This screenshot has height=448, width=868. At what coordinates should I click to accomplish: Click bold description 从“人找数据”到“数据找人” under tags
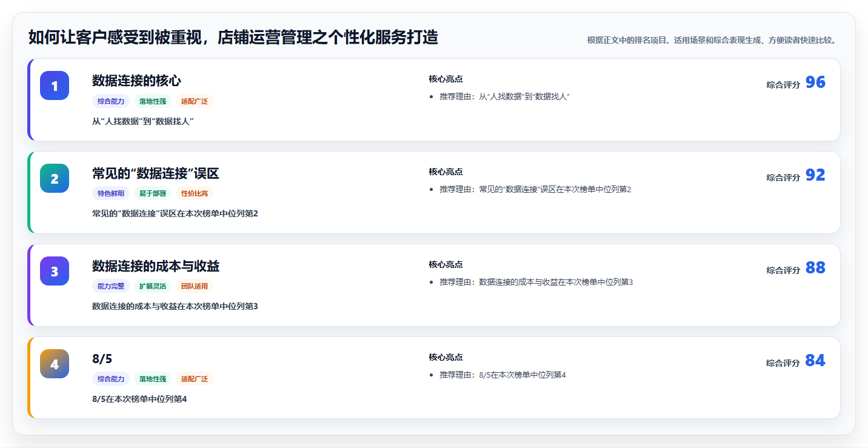coord(142,121)
